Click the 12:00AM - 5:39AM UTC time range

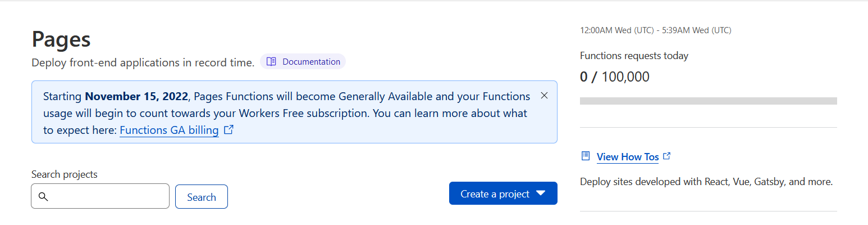655,30
